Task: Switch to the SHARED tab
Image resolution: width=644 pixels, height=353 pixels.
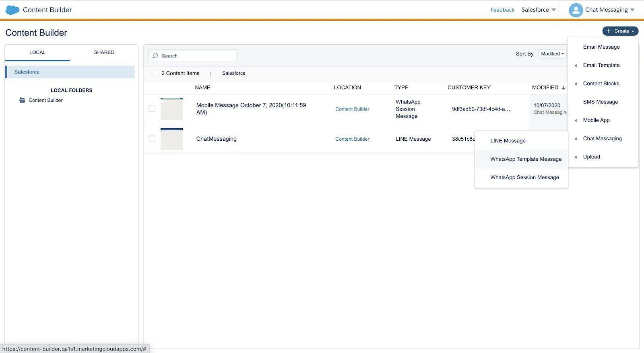Action: click(104, 52)
